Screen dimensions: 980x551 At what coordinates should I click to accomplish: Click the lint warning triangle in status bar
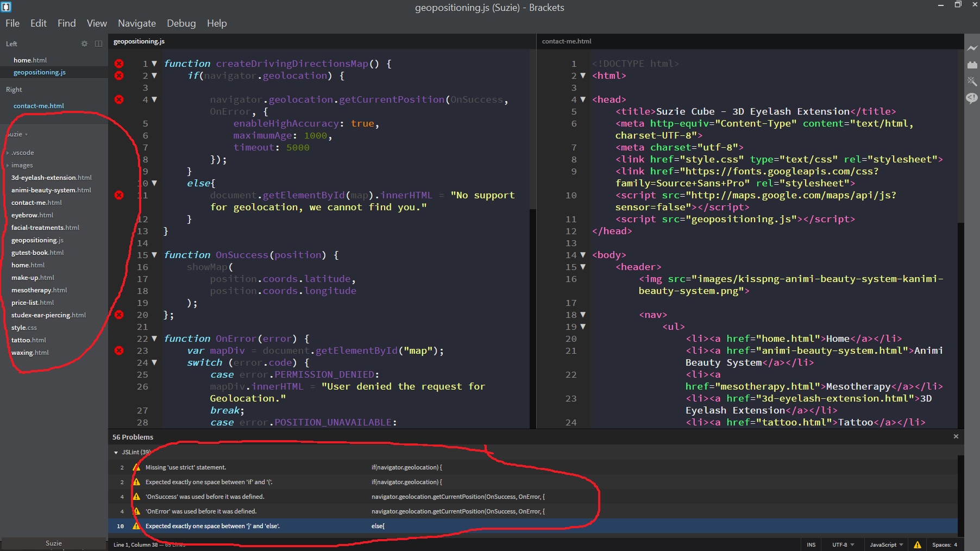tap(918, 544)
